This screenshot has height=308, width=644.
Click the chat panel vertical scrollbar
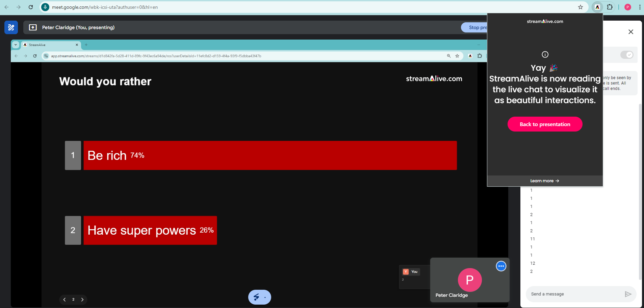tap(640, 191)
